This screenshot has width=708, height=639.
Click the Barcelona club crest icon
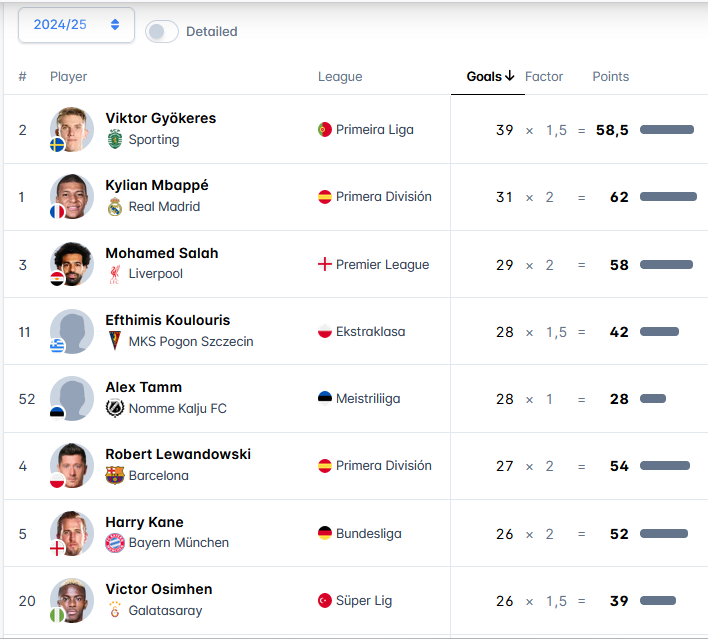[x=115, y=475]
